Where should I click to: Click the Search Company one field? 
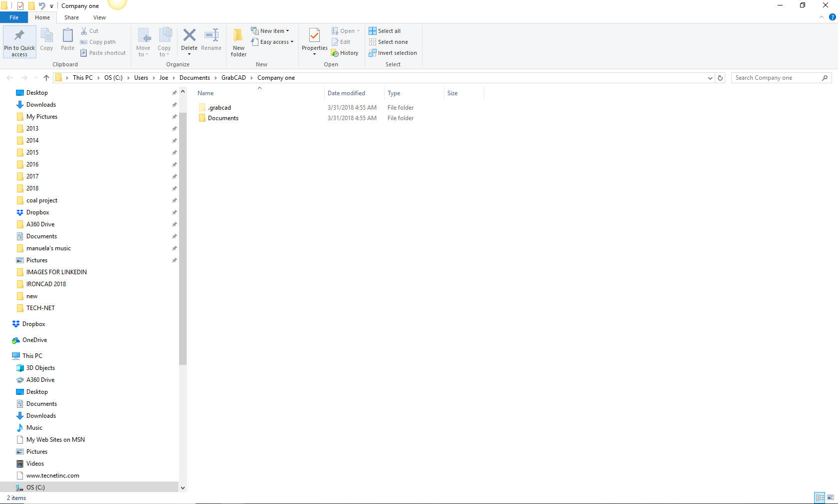pos(781,78)
